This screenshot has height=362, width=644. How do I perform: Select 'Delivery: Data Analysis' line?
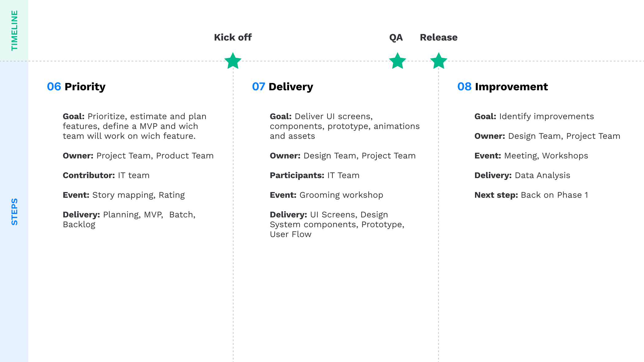point(522,175)
